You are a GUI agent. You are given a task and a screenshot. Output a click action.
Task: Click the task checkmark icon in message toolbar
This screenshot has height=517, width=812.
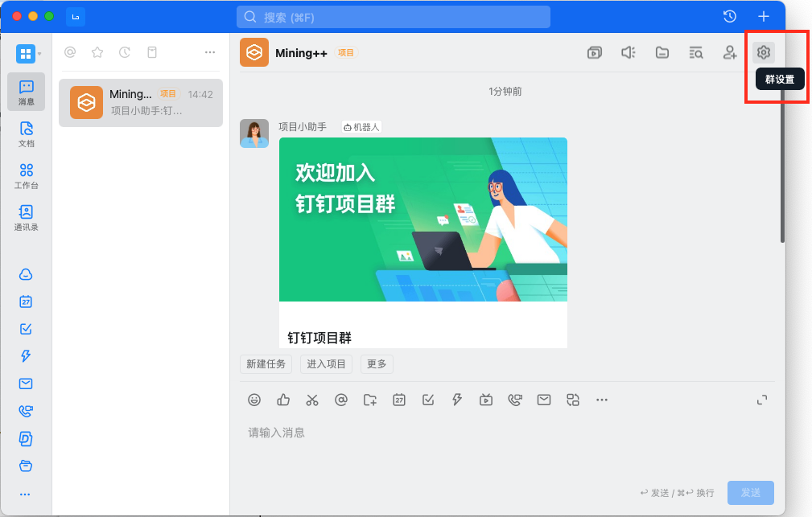(x=428, y=400)
